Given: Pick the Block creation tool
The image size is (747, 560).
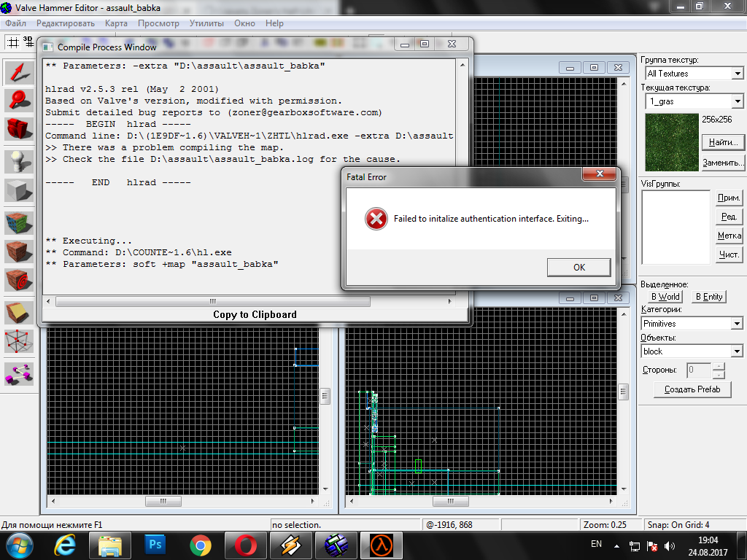Looking at the screenshot, I should pos(19,191).
